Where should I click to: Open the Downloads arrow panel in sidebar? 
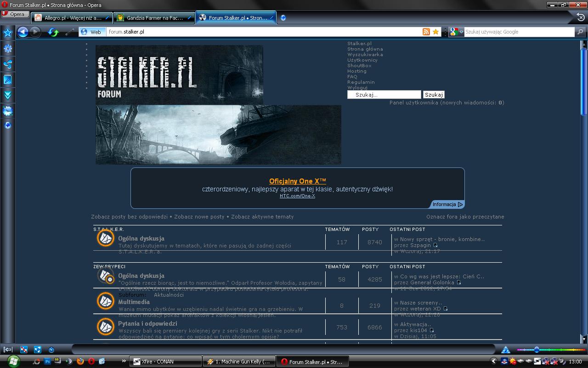coord(8,95)
